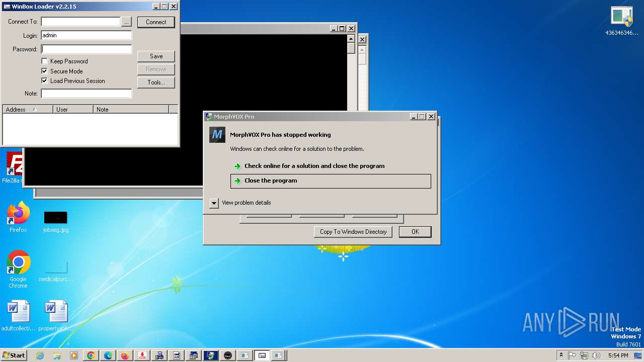Click the Password input field

click(87, 49)
